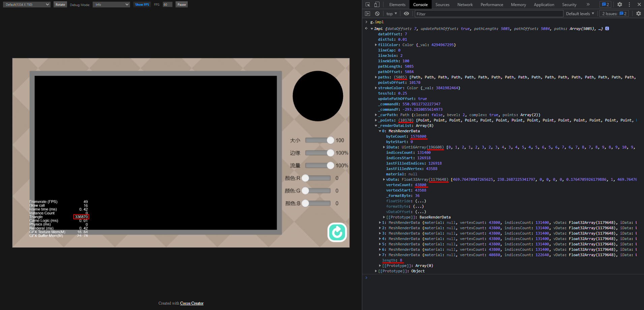Click the info badge next to Impl object
The height and width of the screenshot is (310, 644).
point(607,29)
